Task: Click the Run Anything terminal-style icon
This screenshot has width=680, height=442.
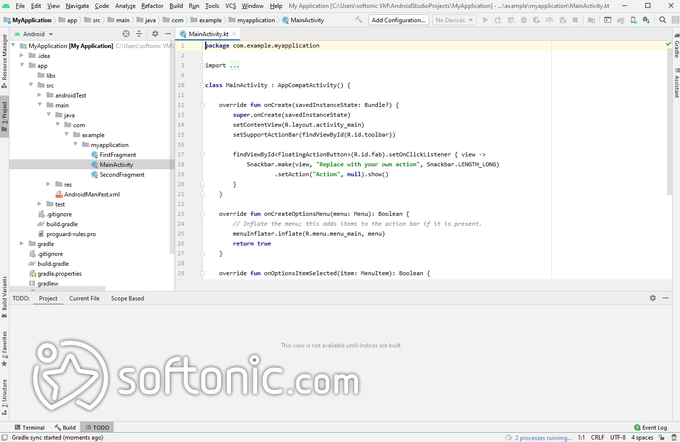Action: pyautogui.click(x=608, y=20)
